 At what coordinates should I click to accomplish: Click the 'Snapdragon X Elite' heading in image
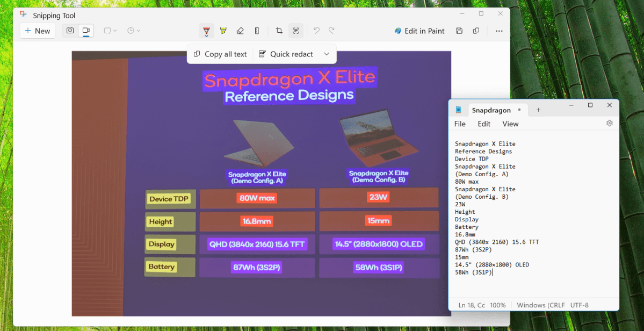290,80
